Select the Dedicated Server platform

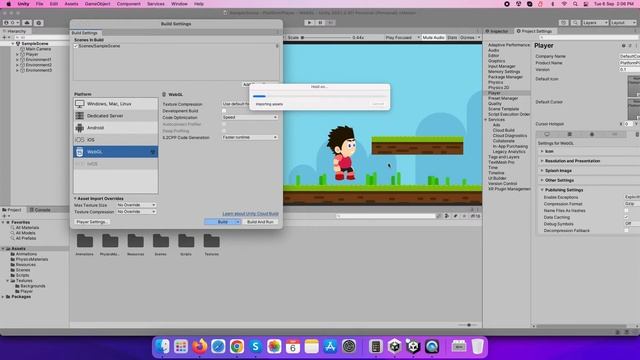116,116
